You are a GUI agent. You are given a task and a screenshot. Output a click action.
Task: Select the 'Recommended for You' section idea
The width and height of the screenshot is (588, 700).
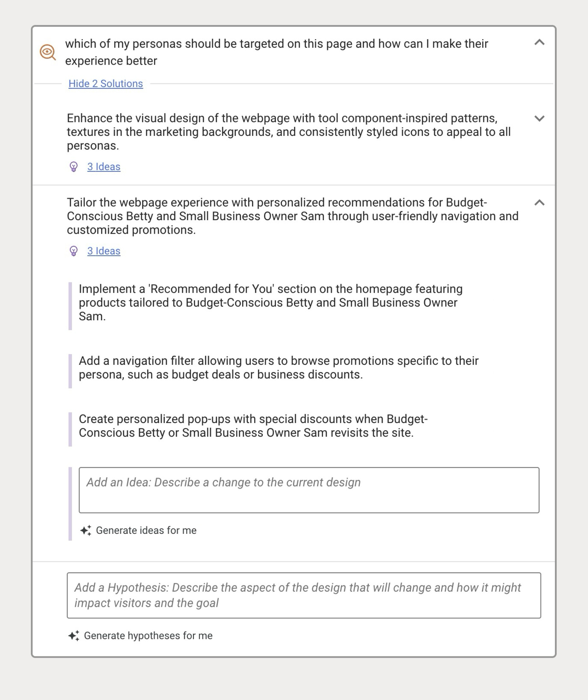270,303
